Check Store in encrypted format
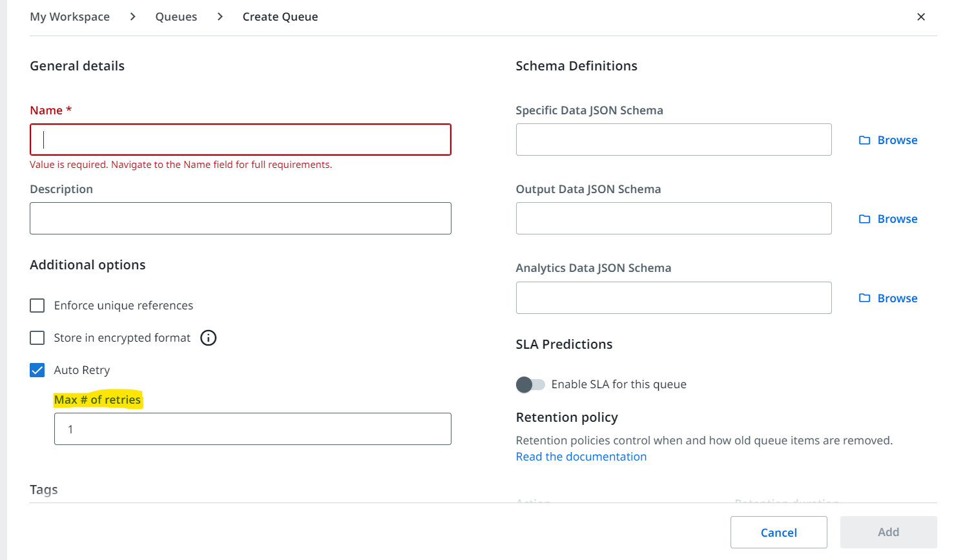This screenshot has width=954, height=560. click(x=37, y=338)
